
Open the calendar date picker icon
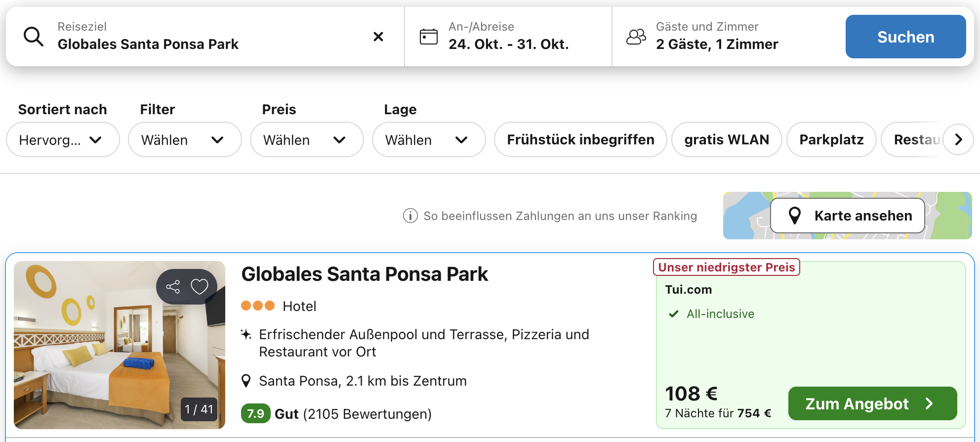point(428,37)
